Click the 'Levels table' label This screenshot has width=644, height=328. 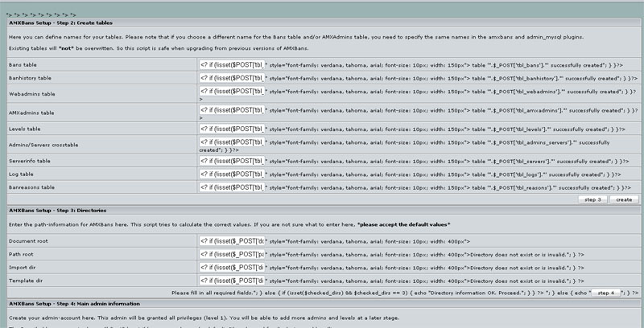pos(25,129)
